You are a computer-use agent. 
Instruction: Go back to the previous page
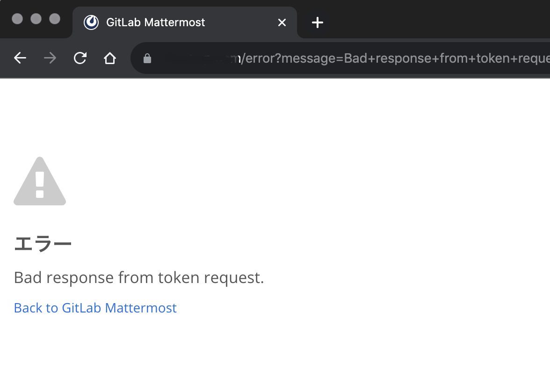coord(20,58)
